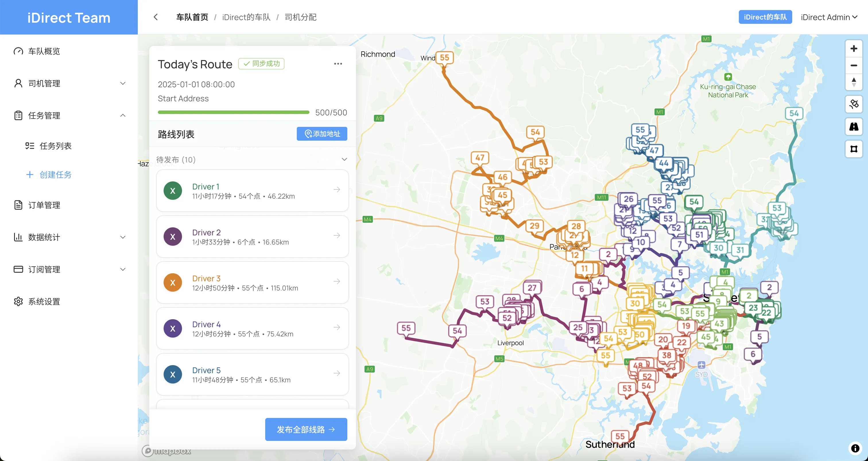Collapse the 待发布 (10) section
The image size is (868, 461).
click(x=344, y=159)
